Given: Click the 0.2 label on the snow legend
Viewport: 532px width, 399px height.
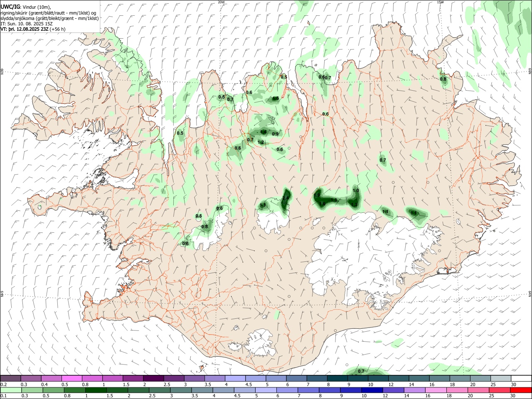Looking at the screenshot, I should pos(3,384).
